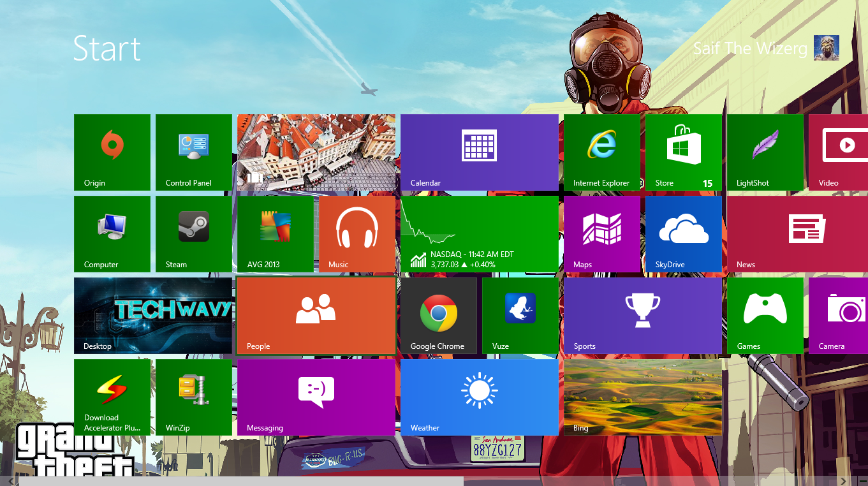View NASDAQ details in the Finance tile
The height and width of the screenshot is (486, 868).
point(479,233)
